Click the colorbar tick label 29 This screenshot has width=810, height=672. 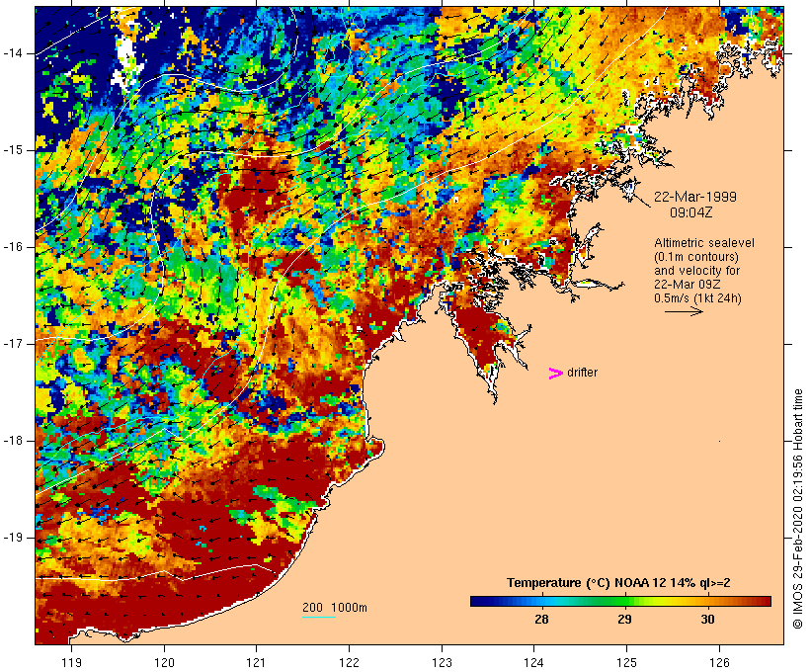click(x=624, y=620)
